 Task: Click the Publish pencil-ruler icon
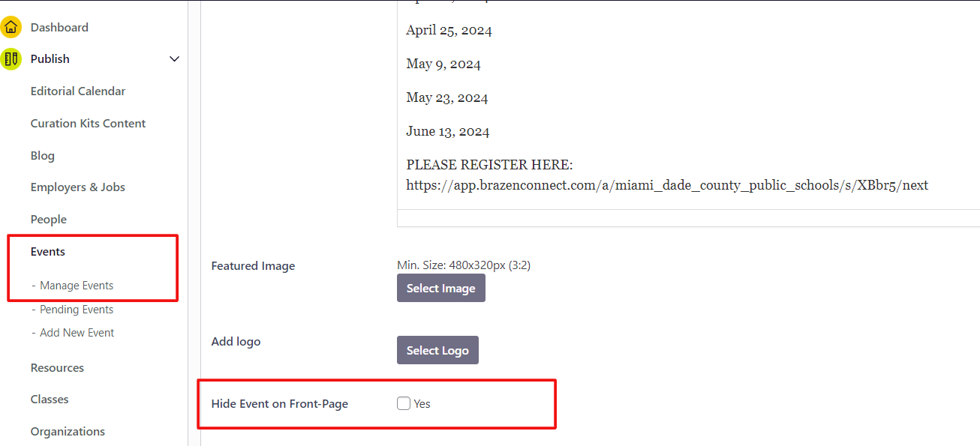click(x=11, y=58)
